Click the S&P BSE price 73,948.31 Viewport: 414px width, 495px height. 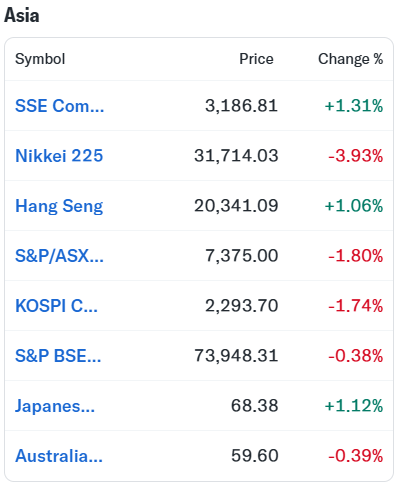tap(236, 356)
